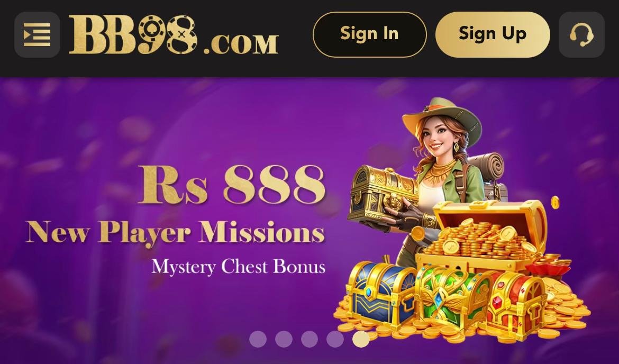This screenshot has width=619, height=364.
Task: Click the Sign In button
Action: (369, 35)
